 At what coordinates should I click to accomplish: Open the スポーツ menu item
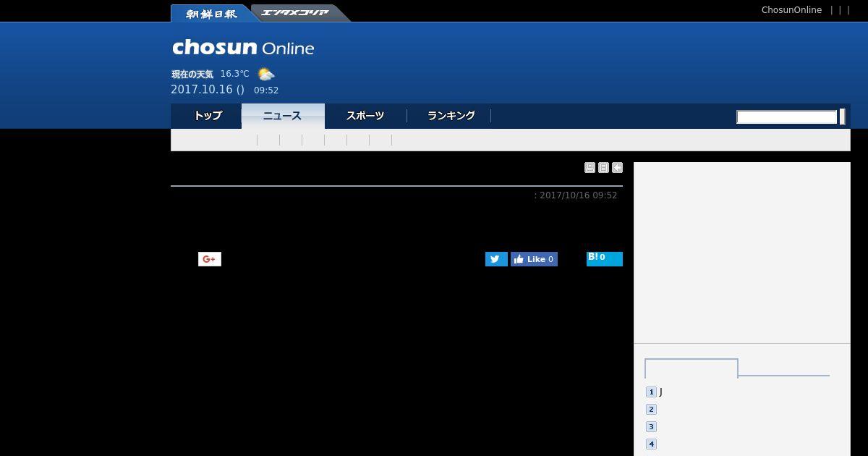365,116
